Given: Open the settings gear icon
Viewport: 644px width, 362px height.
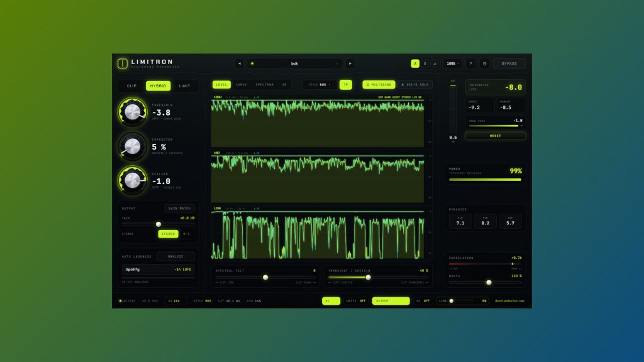Looking at the screenshot, I should click(485, 63).
